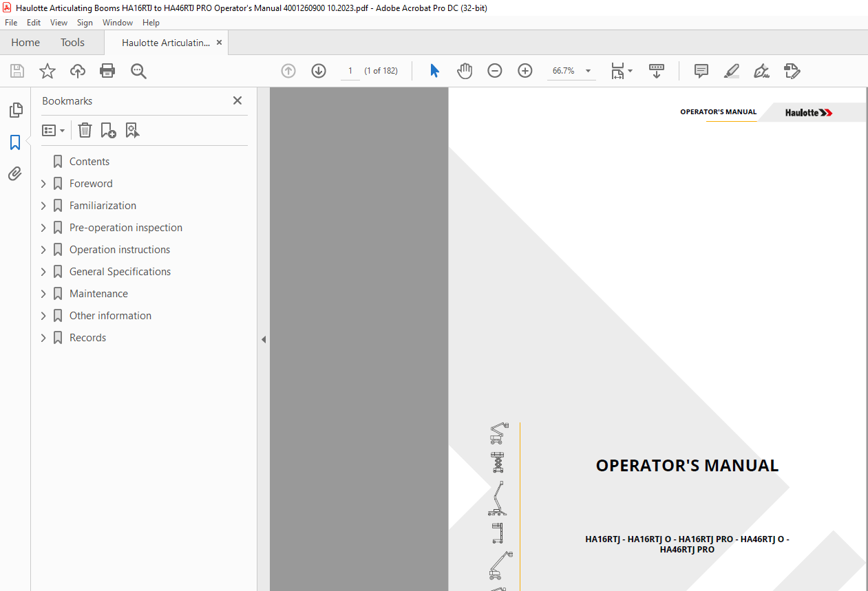Open the fit page options icon
Viewport: 868px width, 591px height.
tap(621, 71)
